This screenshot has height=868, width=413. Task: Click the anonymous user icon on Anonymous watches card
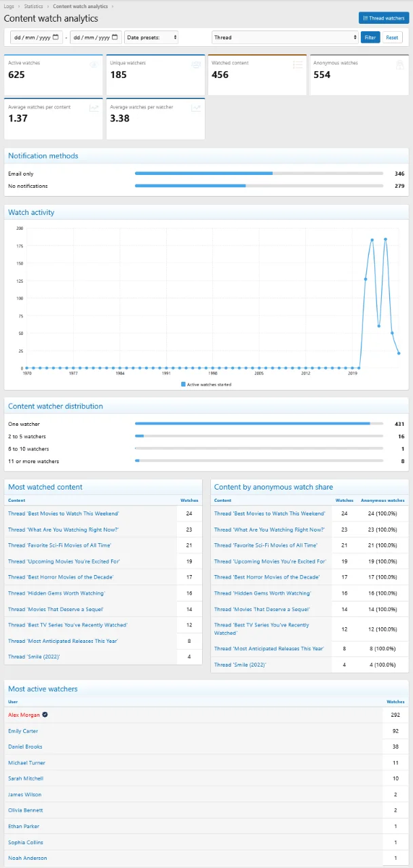pos(399,64)
